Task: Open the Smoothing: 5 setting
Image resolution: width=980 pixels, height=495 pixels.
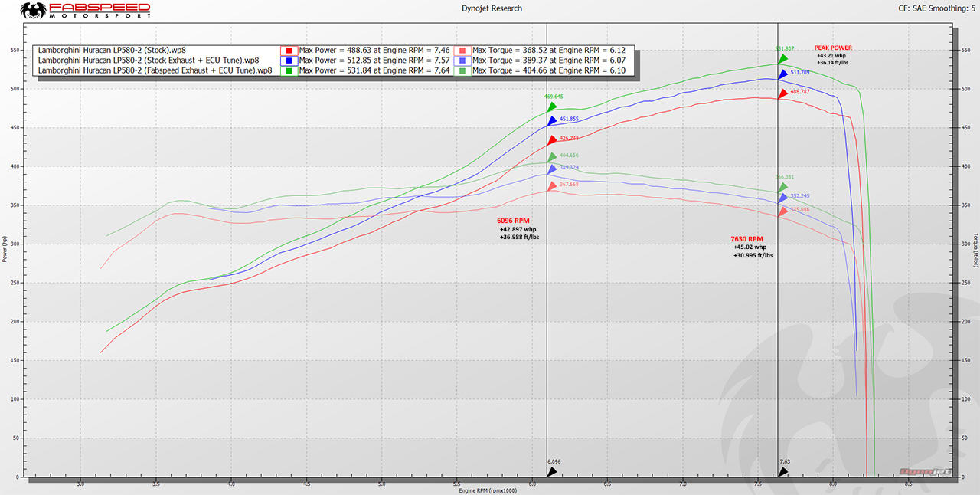Action: coord(952,8)
